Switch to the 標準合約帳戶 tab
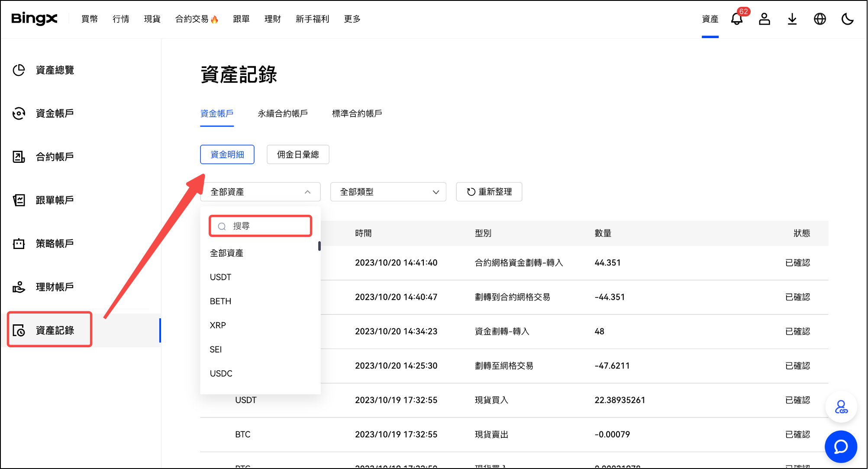 [x=357, y=113]
